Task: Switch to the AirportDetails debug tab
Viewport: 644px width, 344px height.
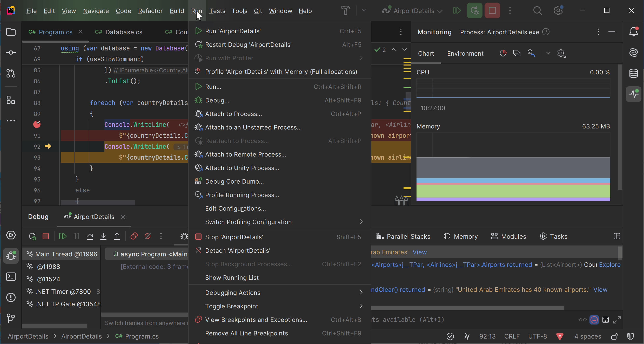Action: point(93,217)
